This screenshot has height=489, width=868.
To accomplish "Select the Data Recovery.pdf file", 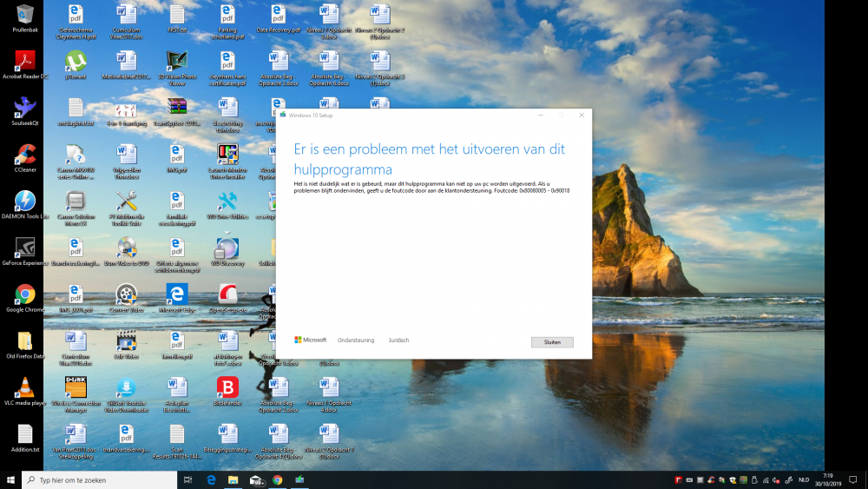I will (x=279, y=18).
